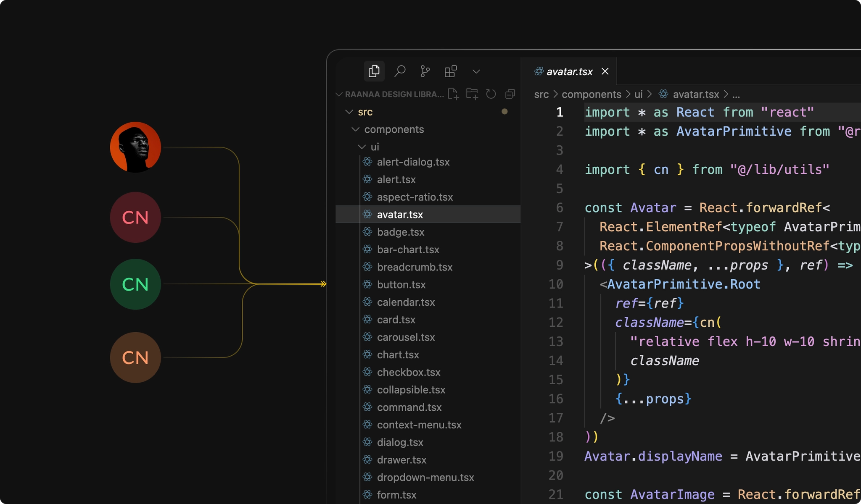
Task: Refresh the explorer file tree
Action: pyautogui.click(x=491, y=94)
